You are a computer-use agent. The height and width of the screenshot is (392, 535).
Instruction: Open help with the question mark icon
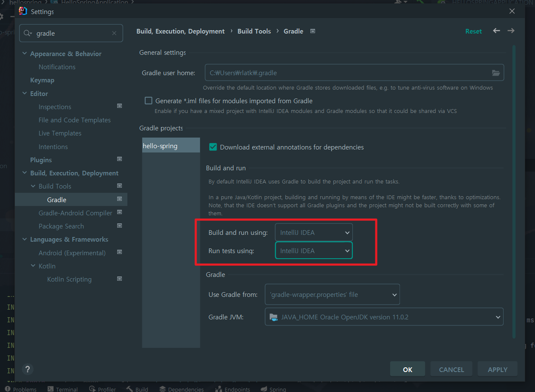[x=27, y=369]
